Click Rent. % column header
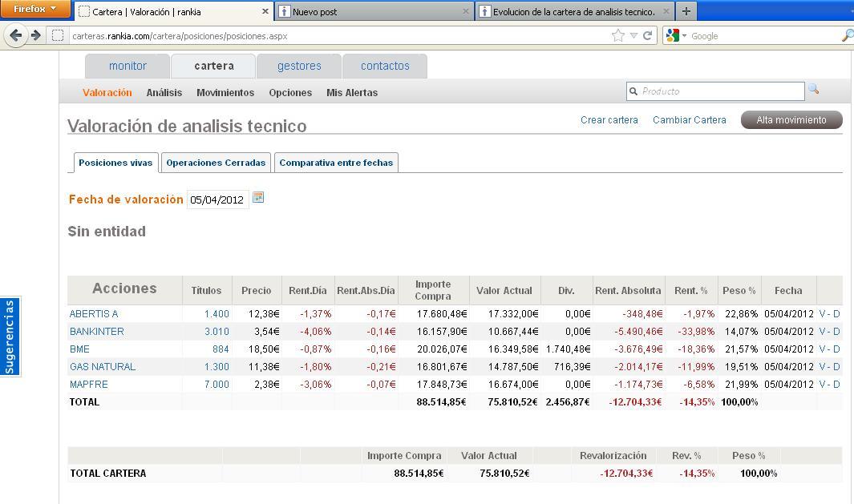 pyautogui.click(x=690, y=291)
